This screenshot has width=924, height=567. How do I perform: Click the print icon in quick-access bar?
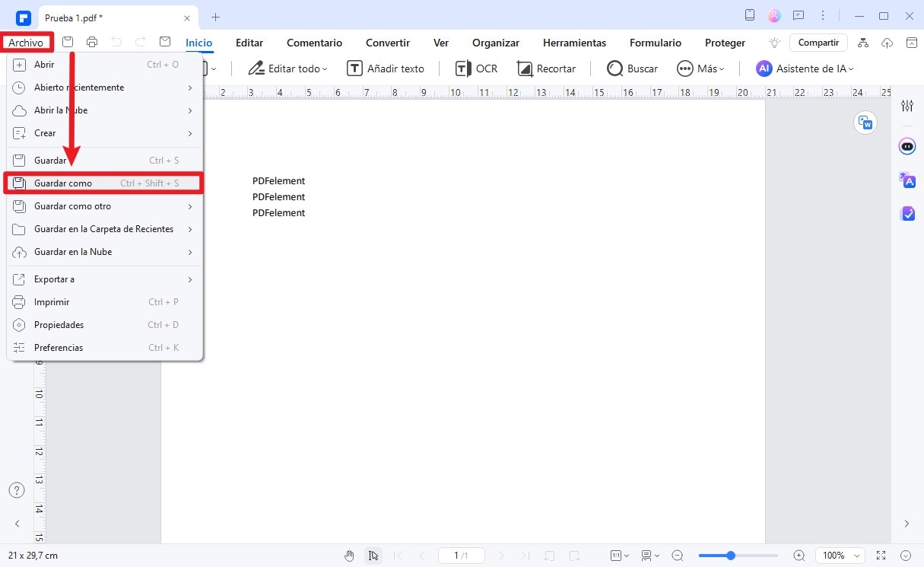(x=92, y=43)
